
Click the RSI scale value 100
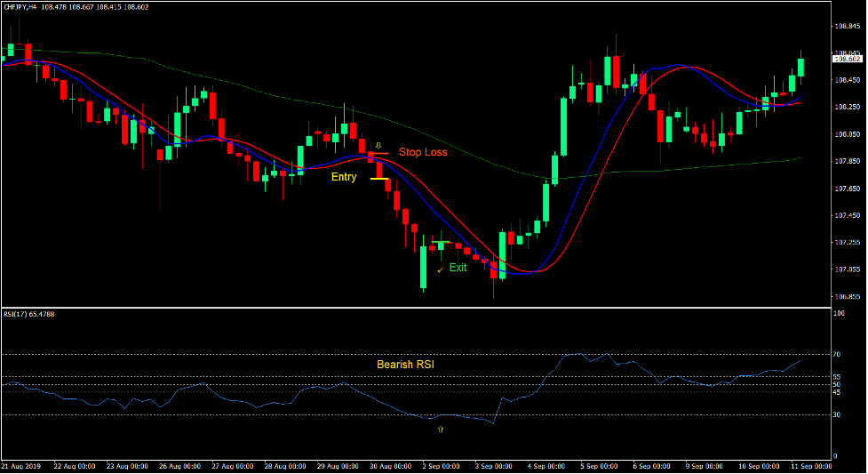point(839,313)
